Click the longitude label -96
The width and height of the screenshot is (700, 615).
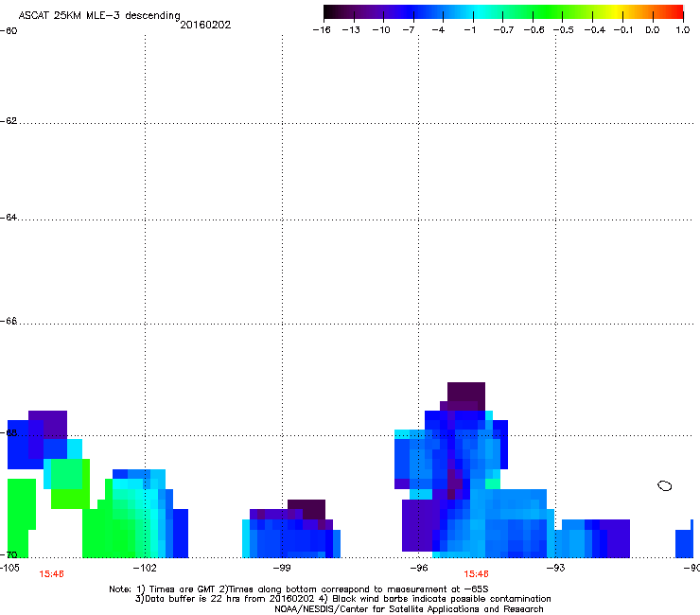(x=419, y=568)
